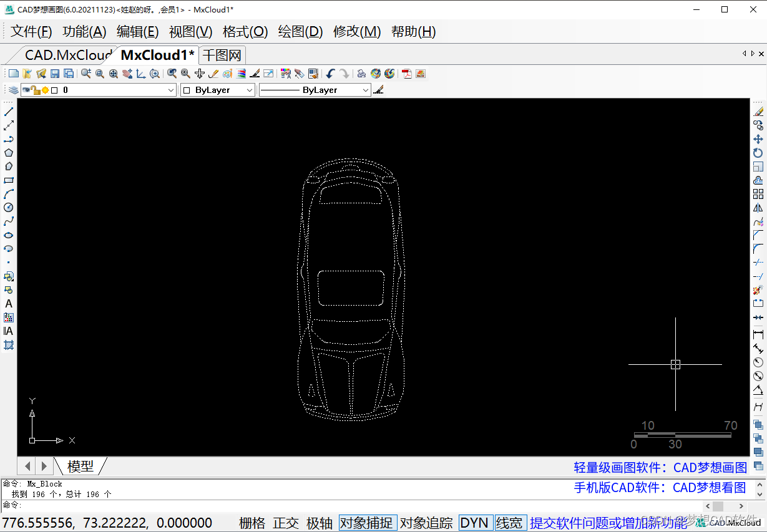Image resolution: width=767 pixels, height=532 pixels.
Task: Select the Spline curve tool
Action: coord(9,221)
